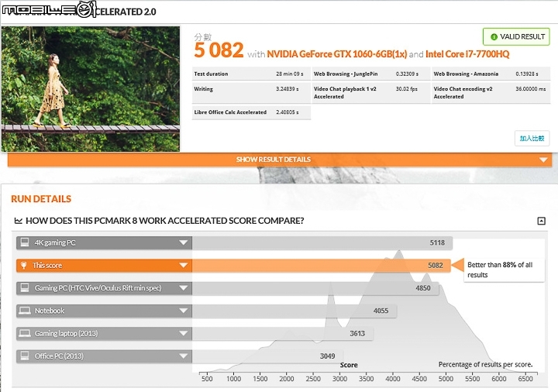Click the 5 082 overall score

(x=219, y=50)
